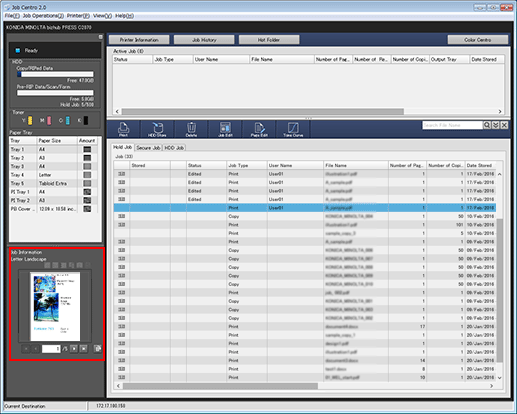Open the Tone Curve tool
This screenshot has height=414, width=517.
pos(293,129)
